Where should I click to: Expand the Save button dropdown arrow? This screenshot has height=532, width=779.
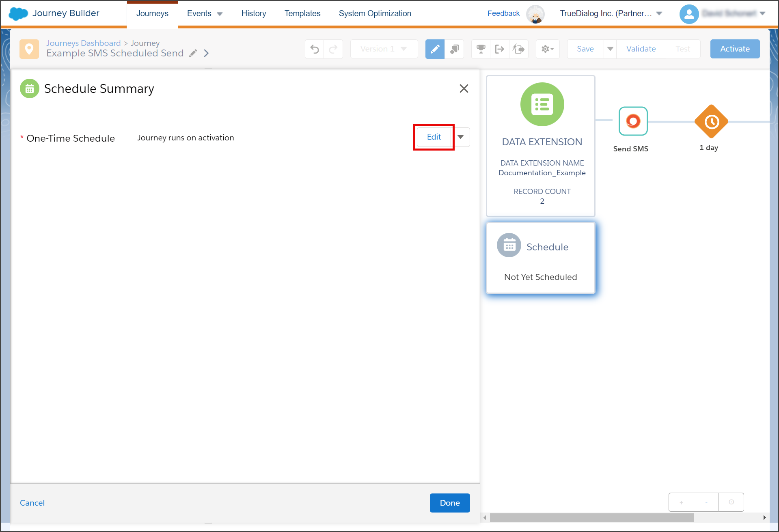[610, 49]
